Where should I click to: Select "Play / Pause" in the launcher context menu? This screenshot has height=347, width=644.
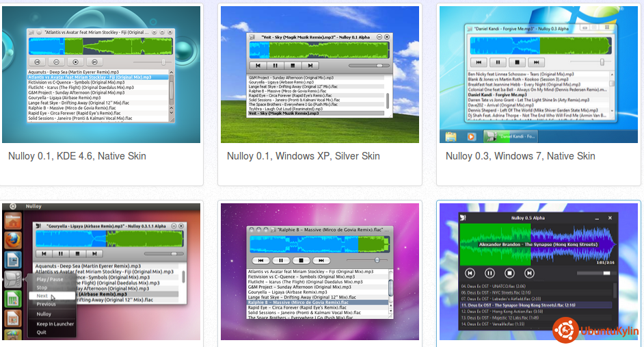pos(49,279)
